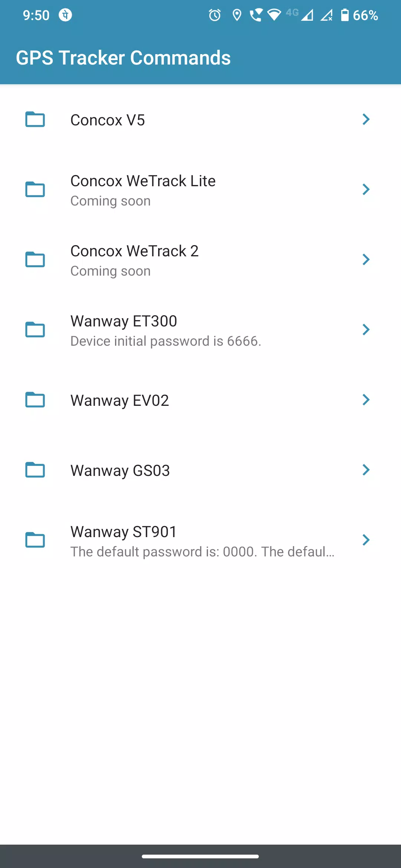Click the folder icon beside Concox WeTrack 2
Screen dimensions: 401x868
(x=35, y=260)
